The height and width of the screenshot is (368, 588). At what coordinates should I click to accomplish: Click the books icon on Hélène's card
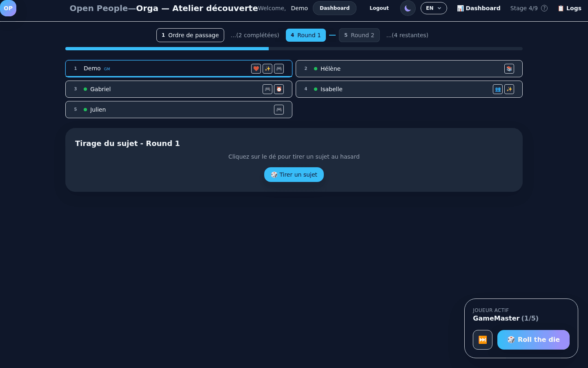tap(509, 69)
